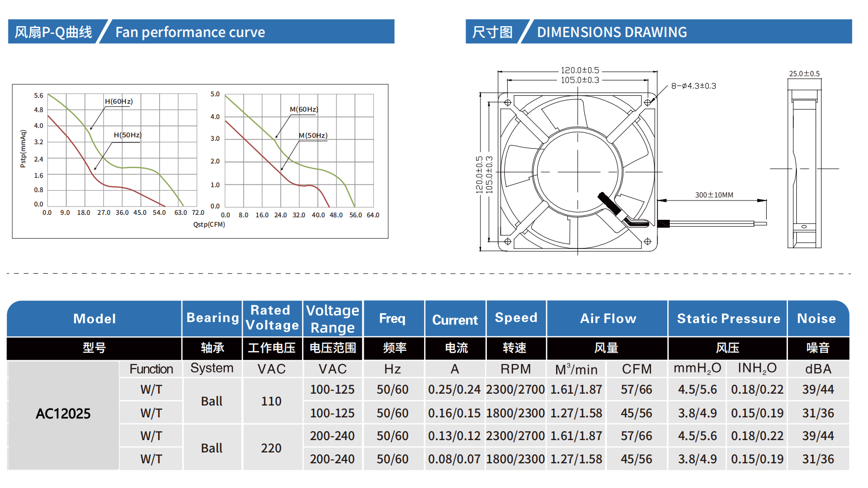
Task: Switch to the Fan performance curve tab
Action: tap(190, 32)
